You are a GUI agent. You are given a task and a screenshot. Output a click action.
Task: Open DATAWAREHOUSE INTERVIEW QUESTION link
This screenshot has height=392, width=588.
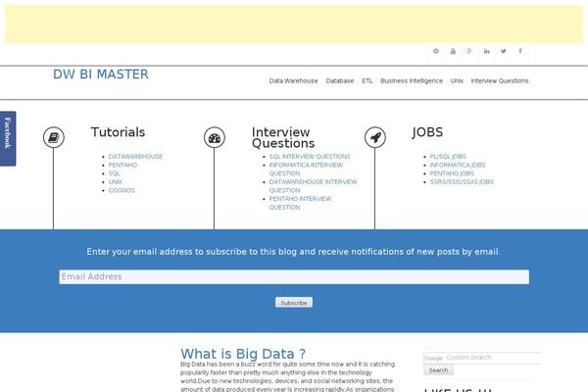[x=313, y=186]
